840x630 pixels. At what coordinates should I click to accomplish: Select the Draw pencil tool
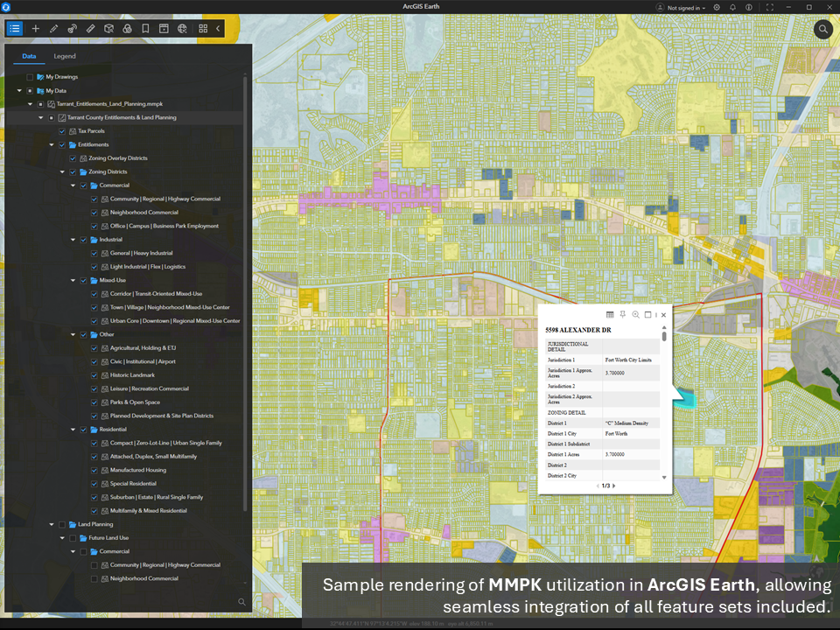[x=53, y=28]
